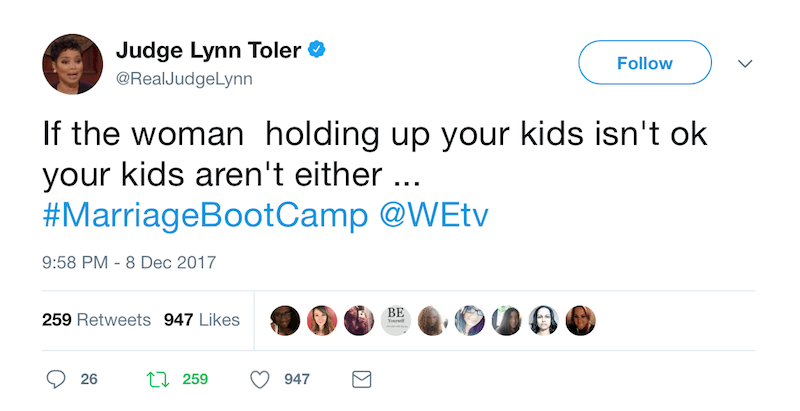The height and width of the screenshot is (411, 800).
Task: Click the blue verified badge
Action: pyautogui.click(x=318, y=49)
